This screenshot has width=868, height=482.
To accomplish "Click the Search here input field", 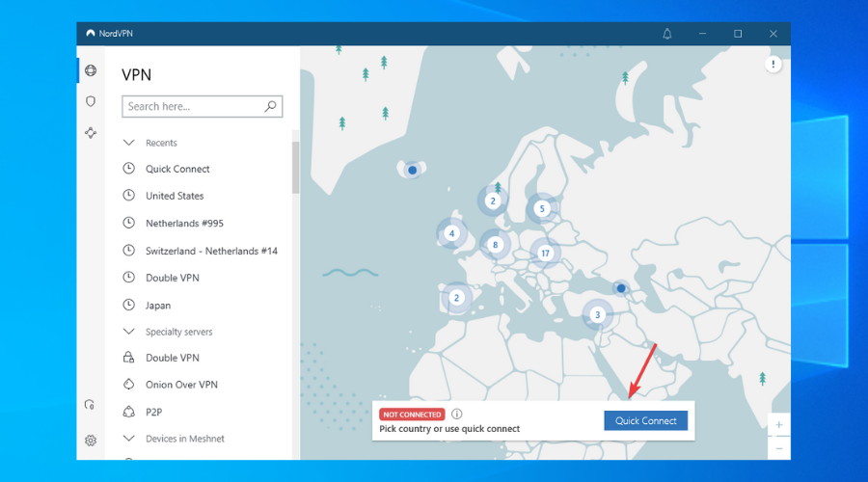I will pos(203,106).
